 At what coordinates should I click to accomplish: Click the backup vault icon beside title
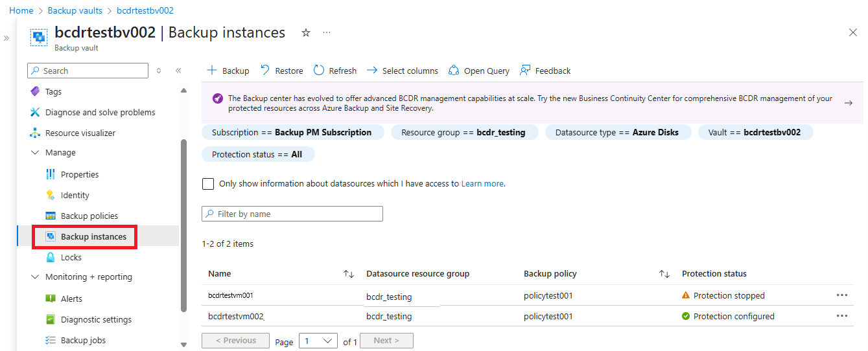pyautogui.click(x=39, y=38)
